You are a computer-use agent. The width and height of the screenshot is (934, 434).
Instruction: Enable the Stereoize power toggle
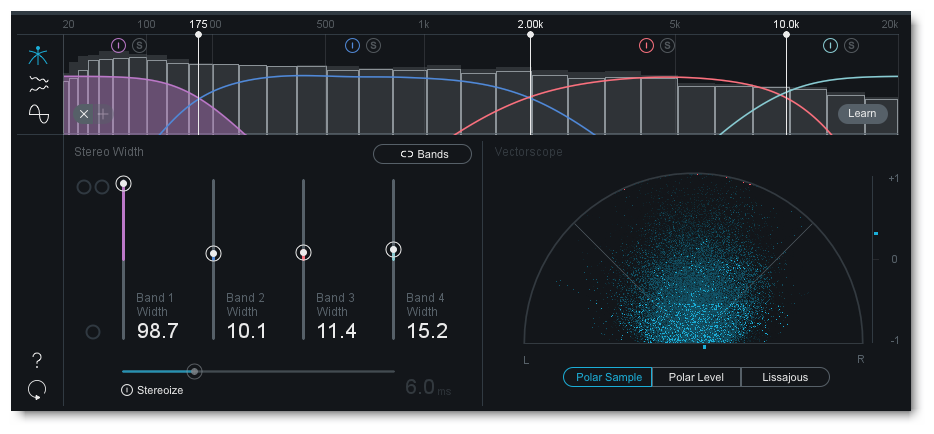(127, 391)
